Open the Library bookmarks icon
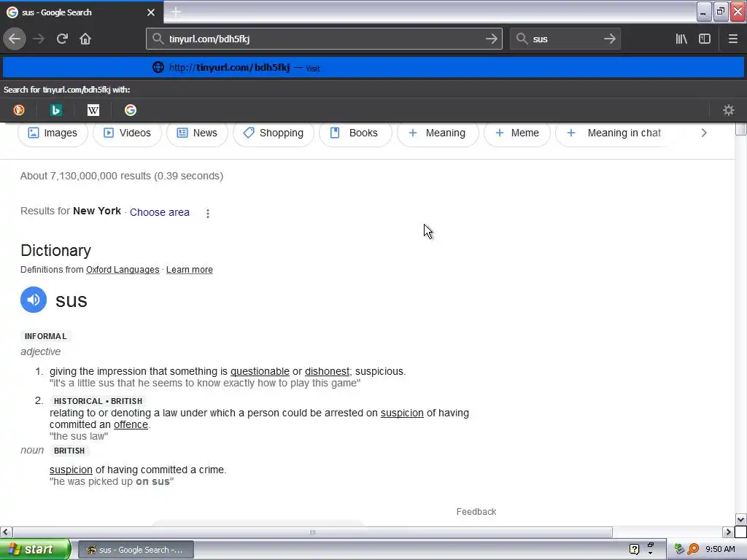Image resolution: width=747 pixels, height=560 pixels. [681, 39]
